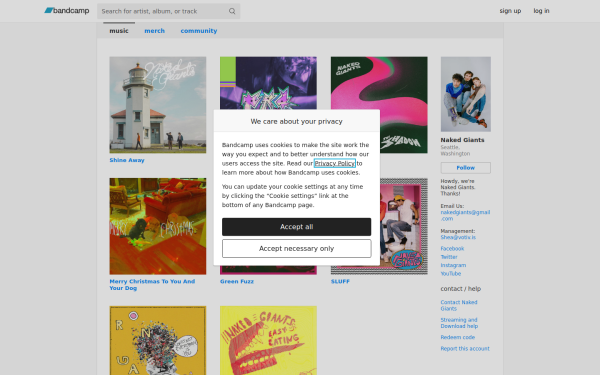600x375 pixels.
Task: Open the Shine Away album cover
Action: [158, 105]
